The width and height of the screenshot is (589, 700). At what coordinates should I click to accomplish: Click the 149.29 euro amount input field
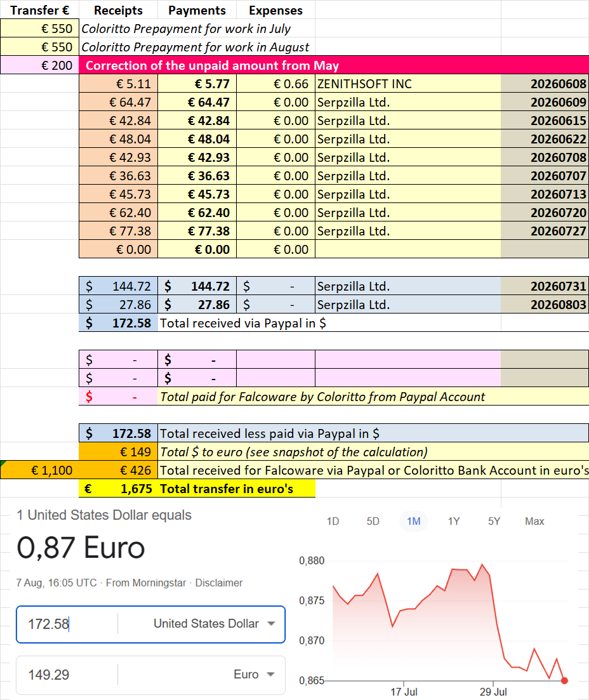(x=67, y=675)
